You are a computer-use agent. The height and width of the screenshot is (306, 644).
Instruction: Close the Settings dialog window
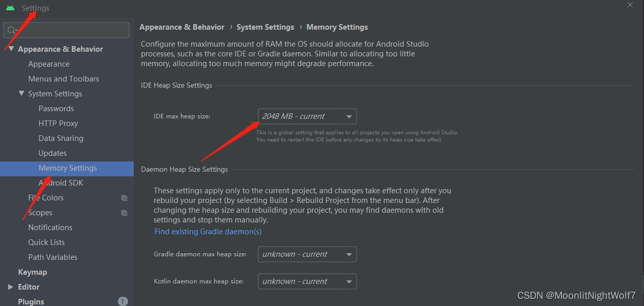click(x=630, y=4)
